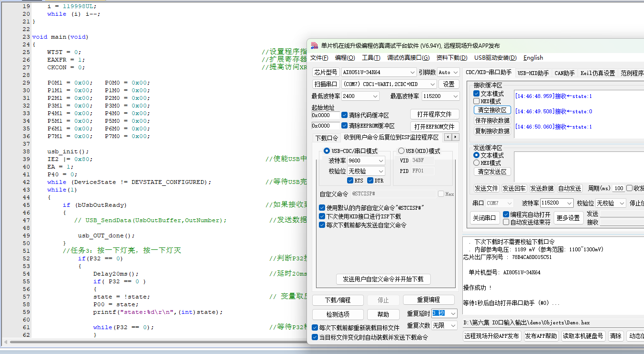Select the 下载口令 tab
Screen dimensions: 644x354
point(327,138)
